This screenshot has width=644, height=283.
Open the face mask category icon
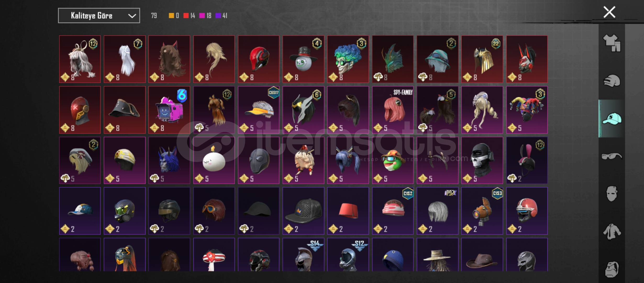[x=612, y=194]
